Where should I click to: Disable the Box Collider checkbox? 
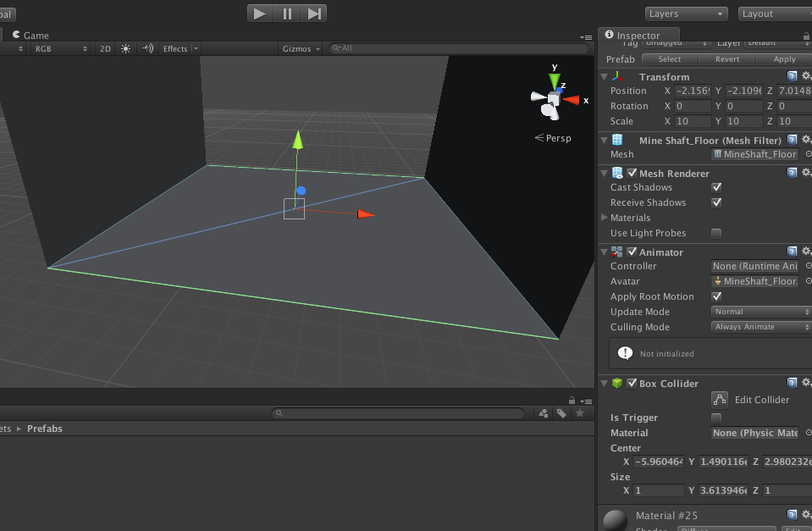tap(632, 384)
